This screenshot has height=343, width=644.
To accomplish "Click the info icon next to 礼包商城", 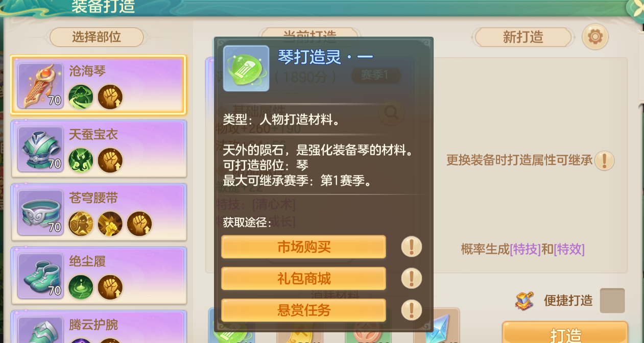I will pos(412,279).
